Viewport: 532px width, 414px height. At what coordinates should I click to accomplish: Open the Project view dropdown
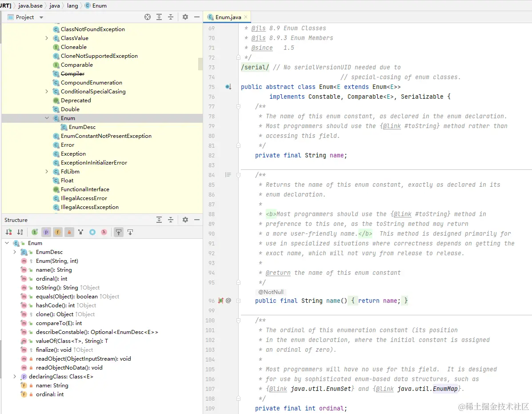click(x=41, y=17)
